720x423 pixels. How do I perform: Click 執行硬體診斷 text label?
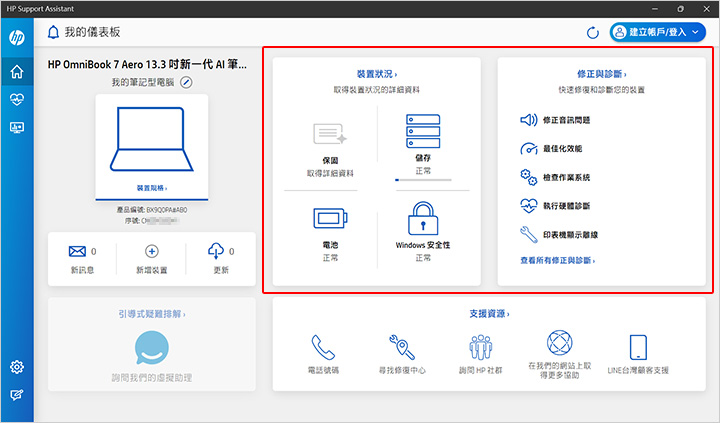566,206
